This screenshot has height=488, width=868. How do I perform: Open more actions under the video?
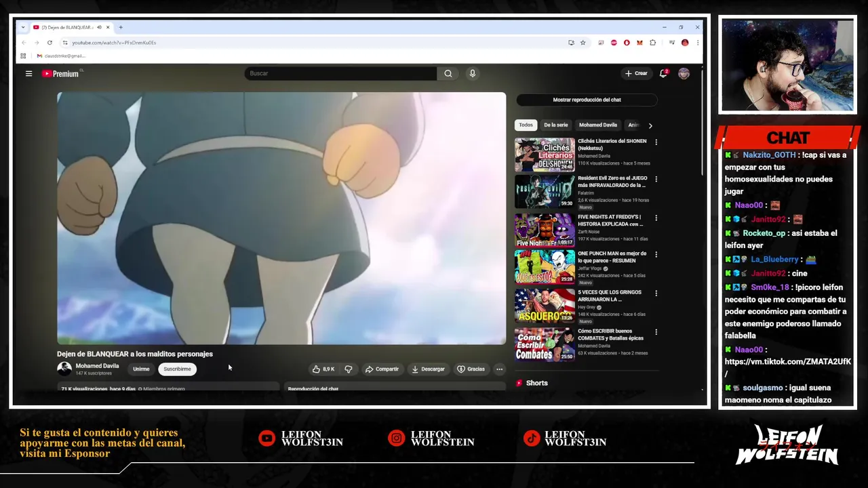coord(500,369)
